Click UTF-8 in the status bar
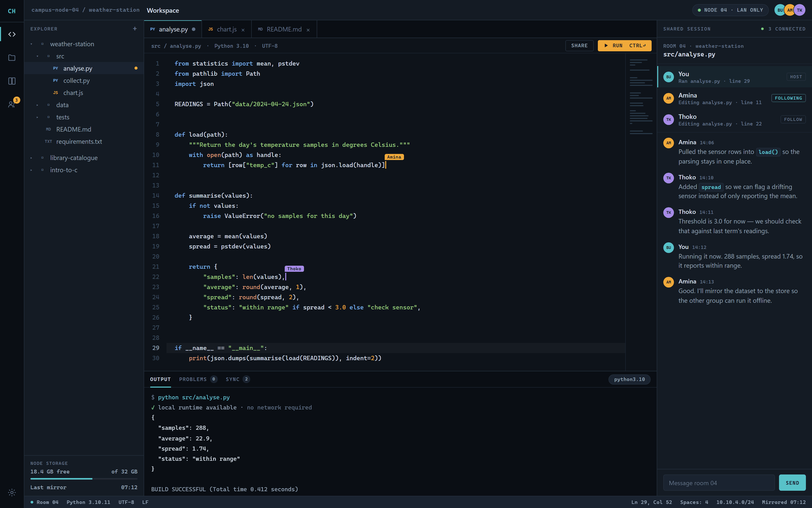The height and width of the screenshot is (508, 812). pyautogui.click(x=126, y=502)
